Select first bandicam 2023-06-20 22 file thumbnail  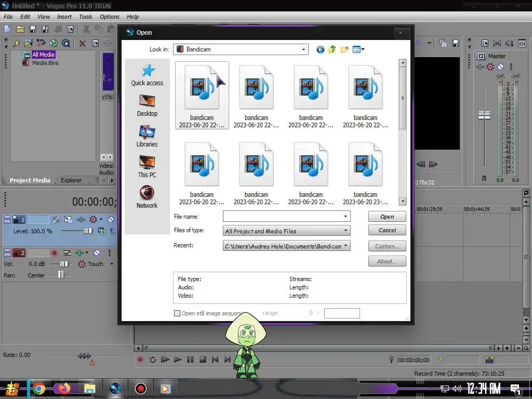click(x=202, y=96)
